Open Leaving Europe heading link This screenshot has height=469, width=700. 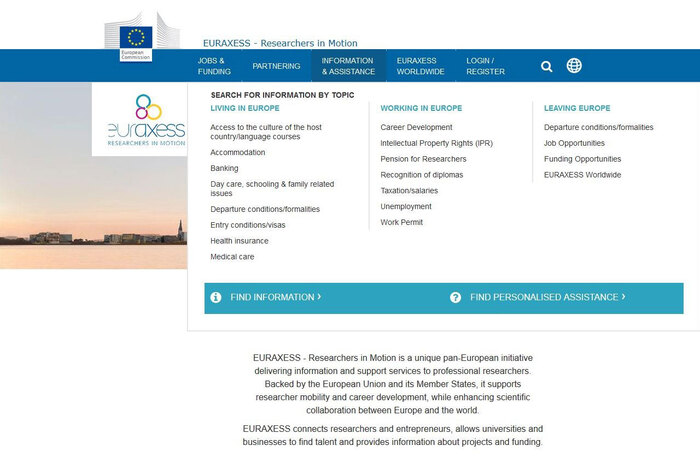(577, 108)
